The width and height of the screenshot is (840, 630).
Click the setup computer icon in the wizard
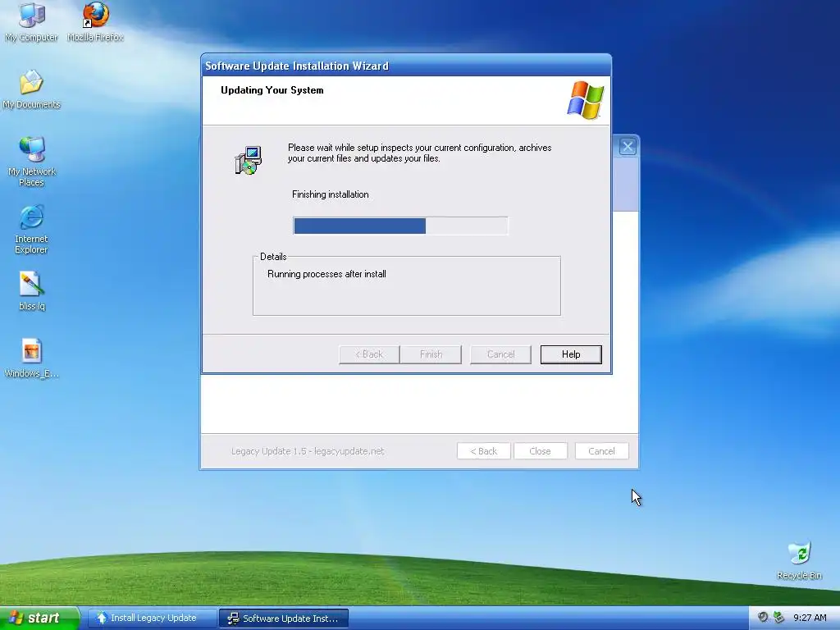point(248,160)
